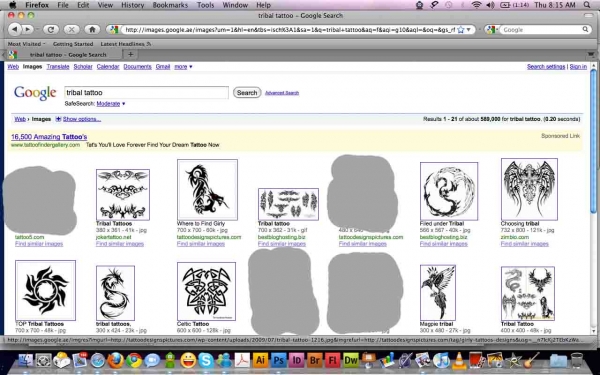This screenshot has height=375, width=600.
Task: Open the Advanced Search link
Action: point(282,93)
